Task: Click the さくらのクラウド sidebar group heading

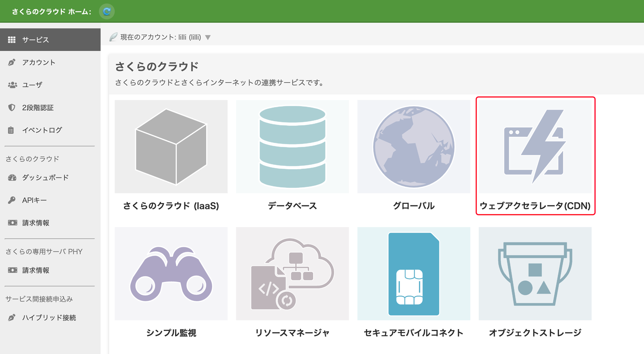Action: pyautogui.click(x=32, y=159)
